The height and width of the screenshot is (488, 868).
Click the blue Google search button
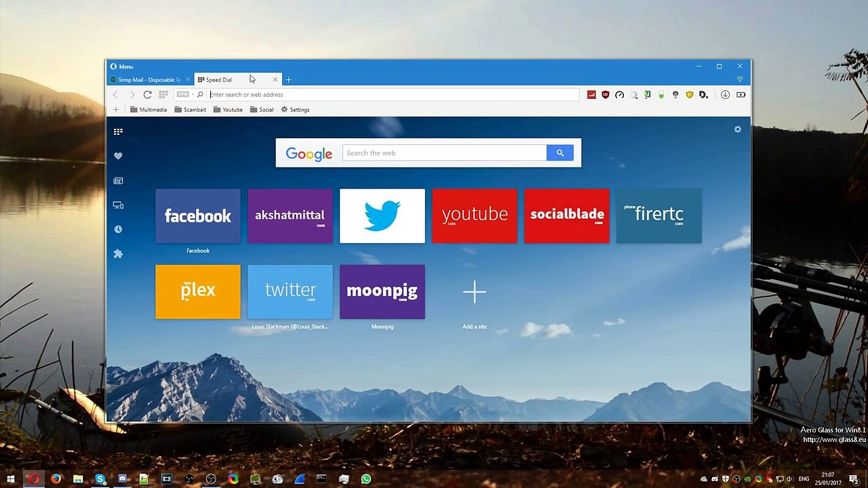(560, 153)
